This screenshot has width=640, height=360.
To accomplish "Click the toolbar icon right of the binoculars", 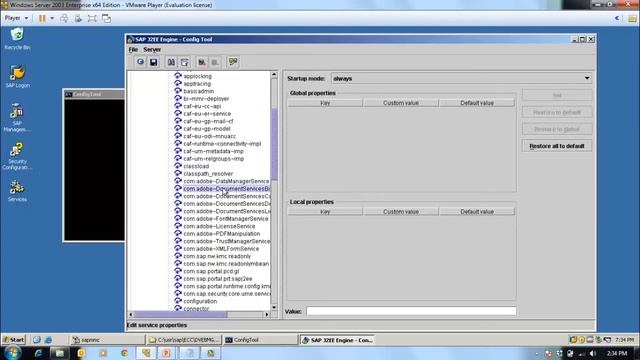I will click(x=184, y=62).
